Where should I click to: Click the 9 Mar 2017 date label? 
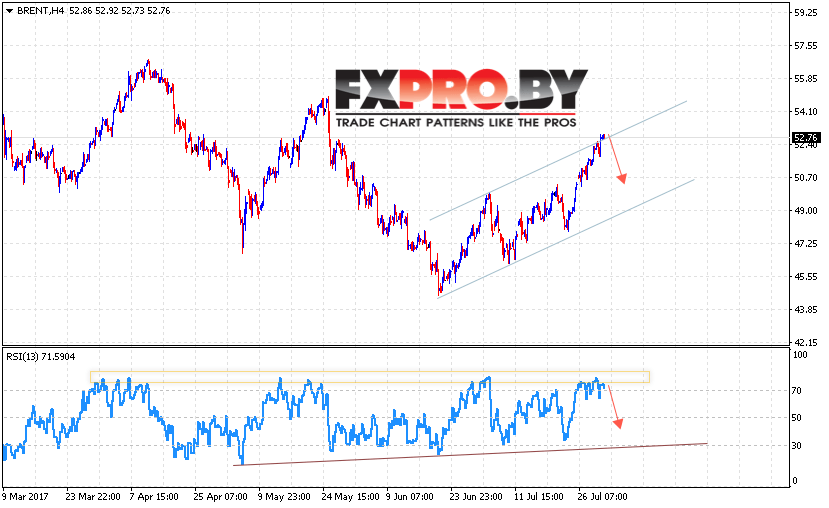pos(25,497)
